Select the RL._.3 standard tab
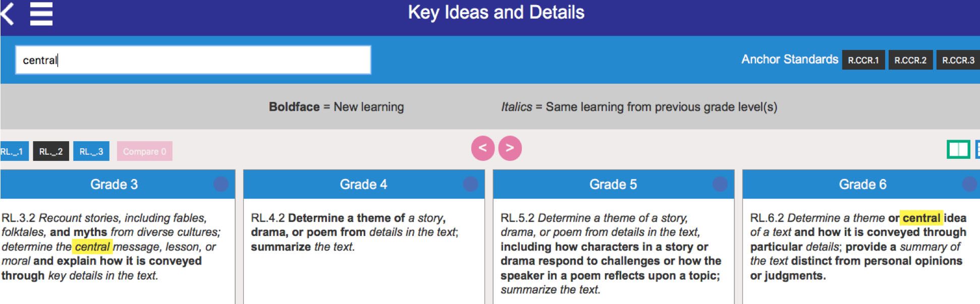This screenshot has width=980, height=304. [91, 151]
